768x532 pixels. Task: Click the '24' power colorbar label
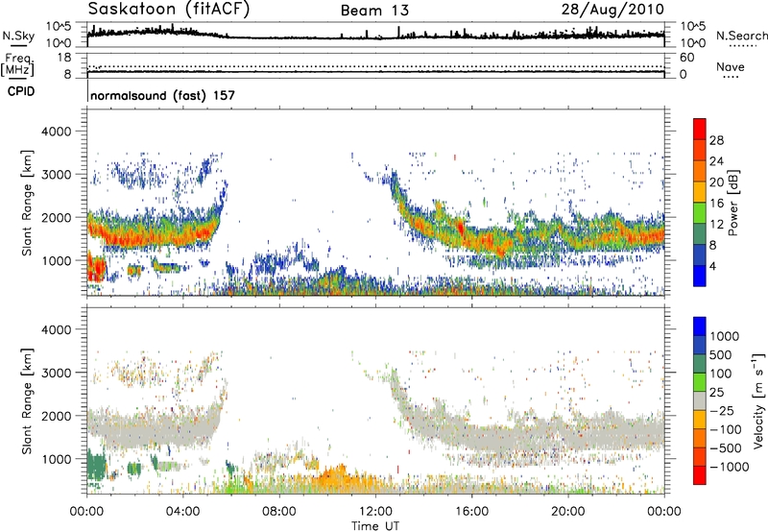[716, 161]
